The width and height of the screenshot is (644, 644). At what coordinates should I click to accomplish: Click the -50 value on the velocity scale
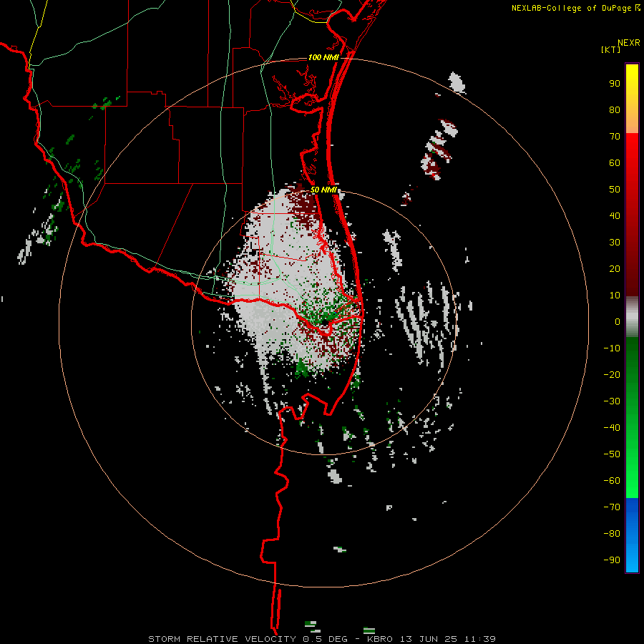coord(612,454)
